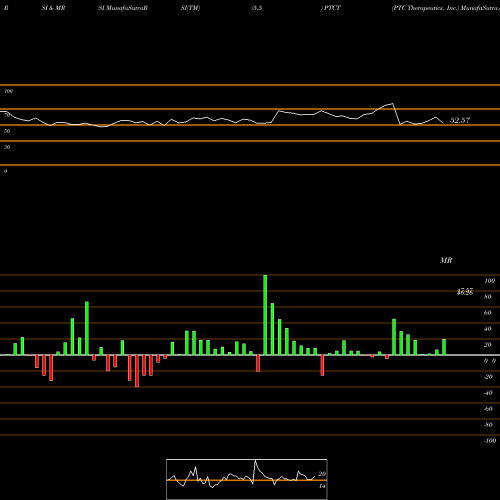Click the 14 label in the mini chart

click(x=322, y=486)
